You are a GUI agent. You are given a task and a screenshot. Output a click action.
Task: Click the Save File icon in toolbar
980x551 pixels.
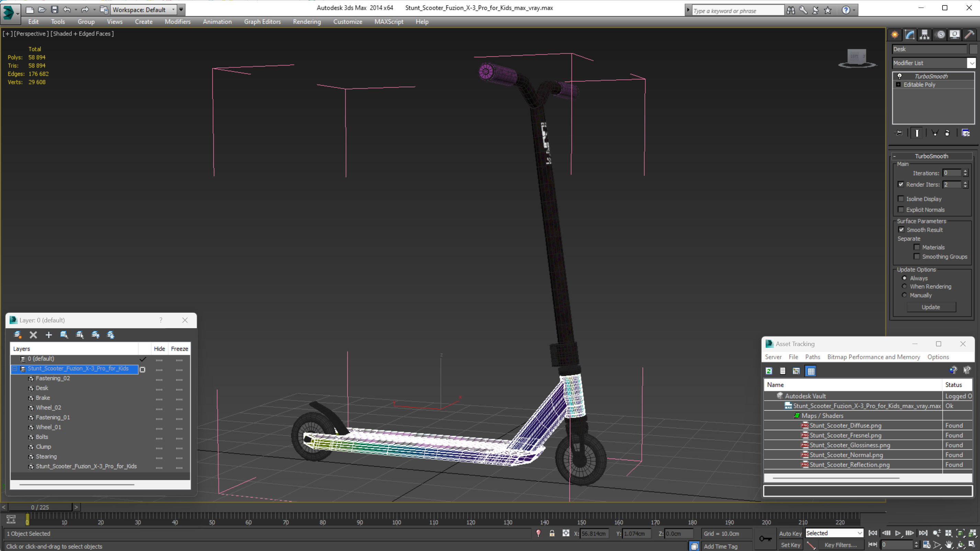[x=54, y=10]
